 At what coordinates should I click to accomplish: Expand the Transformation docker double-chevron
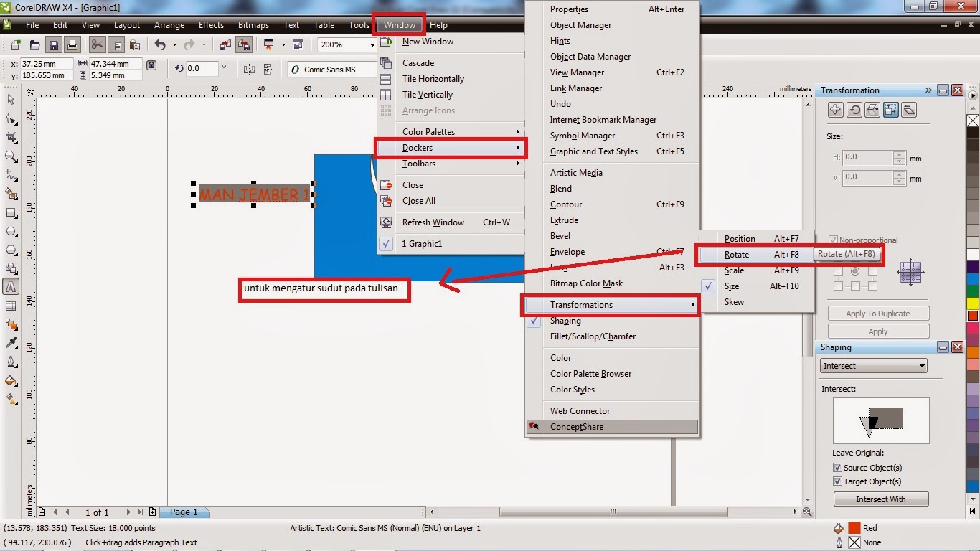[928, 90]
